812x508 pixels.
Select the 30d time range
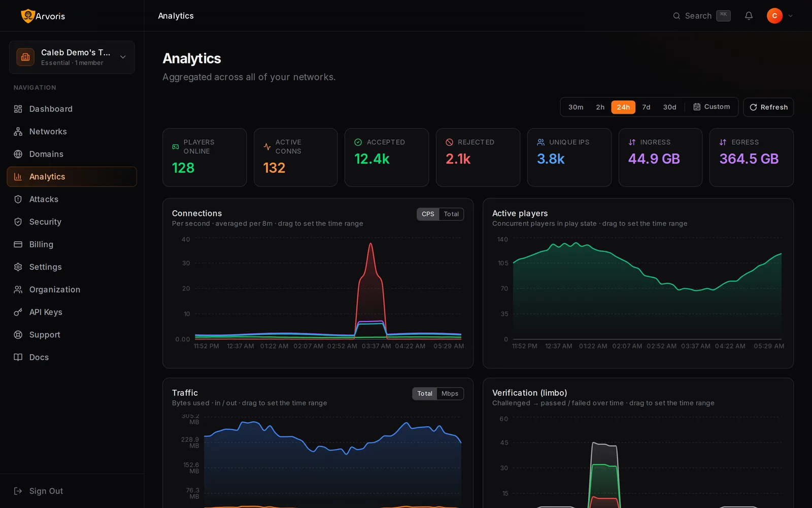coord(669,107)
